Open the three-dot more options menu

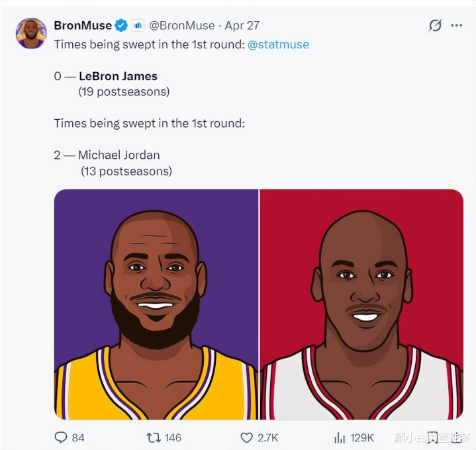(x=456, y=25)
